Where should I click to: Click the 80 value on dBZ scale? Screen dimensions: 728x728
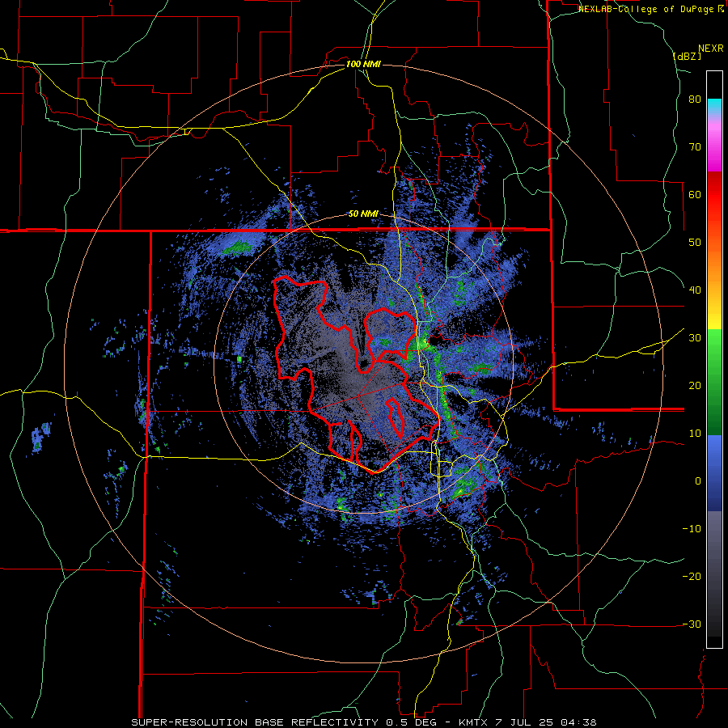(x=695, y=99)
